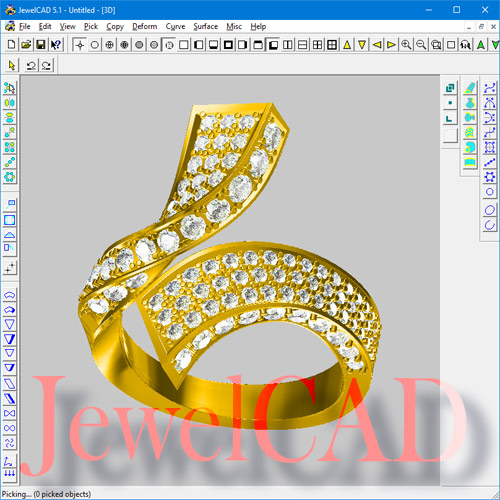Click the yellow up triangle view icon
Viewport: 500px width, 500px height.
(x=347, y=44)
